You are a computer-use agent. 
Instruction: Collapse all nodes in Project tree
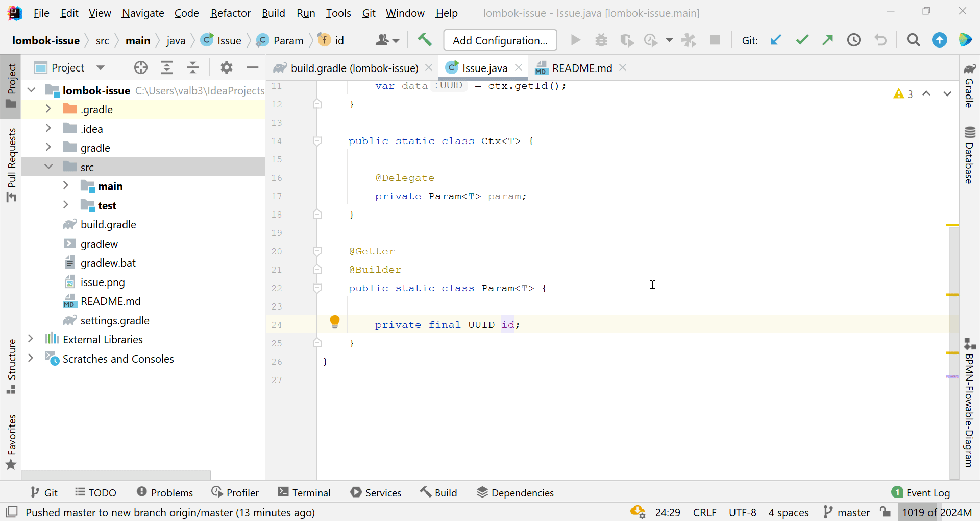coord(193,67)
